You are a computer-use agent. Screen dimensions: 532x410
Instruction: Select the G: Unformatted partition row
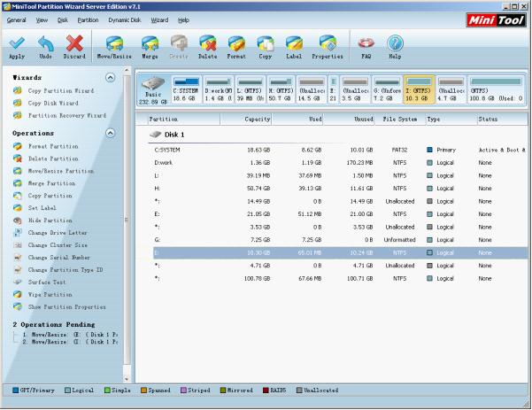pyautogui.click(x=340, y=240)
